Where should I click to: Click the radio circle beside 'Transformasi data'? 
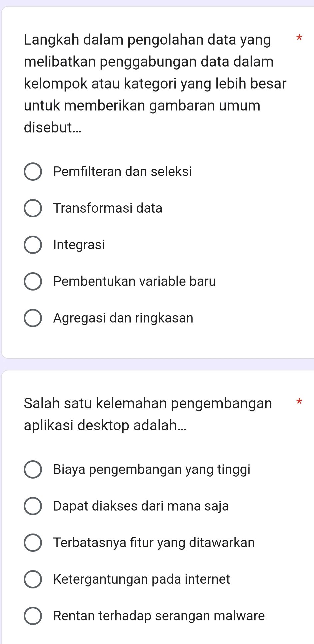33,208
